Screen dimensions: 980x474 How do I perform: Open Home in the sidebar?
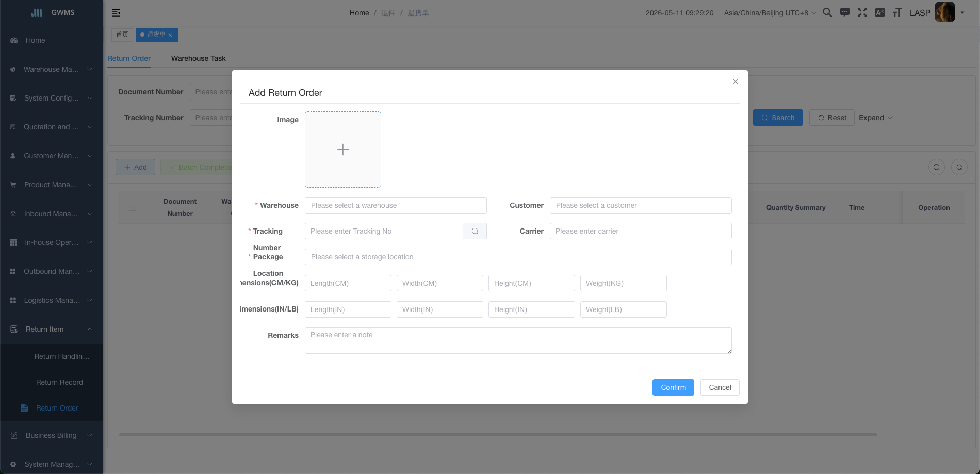tap(52, 40)
